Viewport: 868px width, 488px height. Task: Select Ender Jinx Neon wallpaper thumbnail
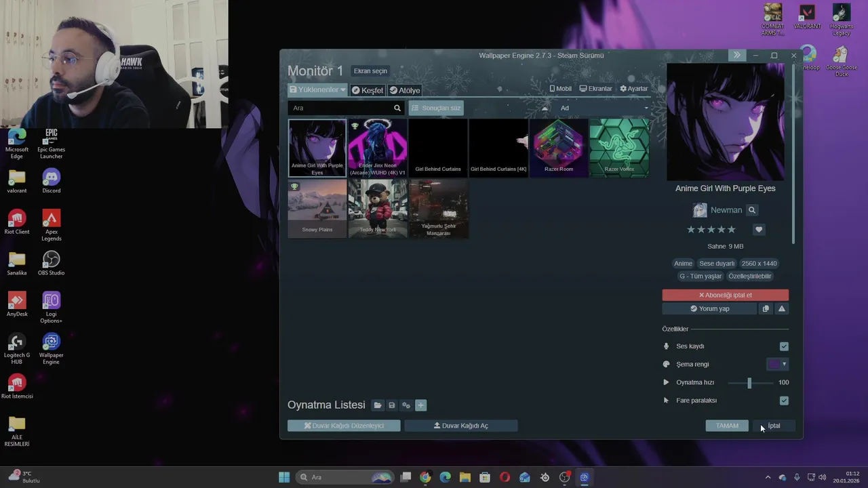point(378,148)
